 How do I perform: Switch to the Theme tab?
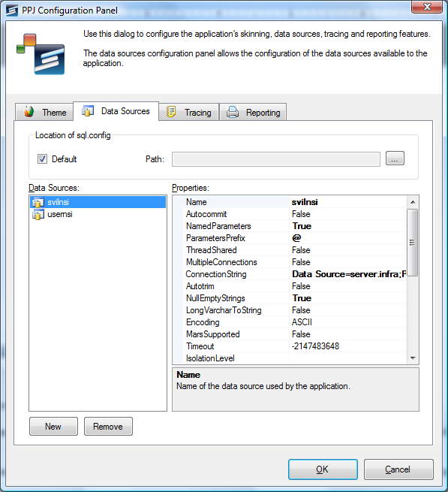click(x=44, y=112)
